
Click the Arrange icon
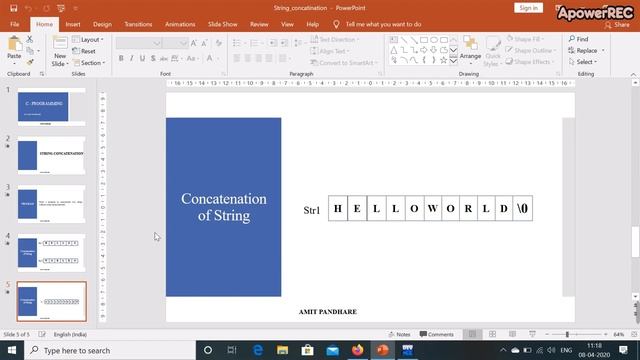pyautogui.click(x=470, y=49)
